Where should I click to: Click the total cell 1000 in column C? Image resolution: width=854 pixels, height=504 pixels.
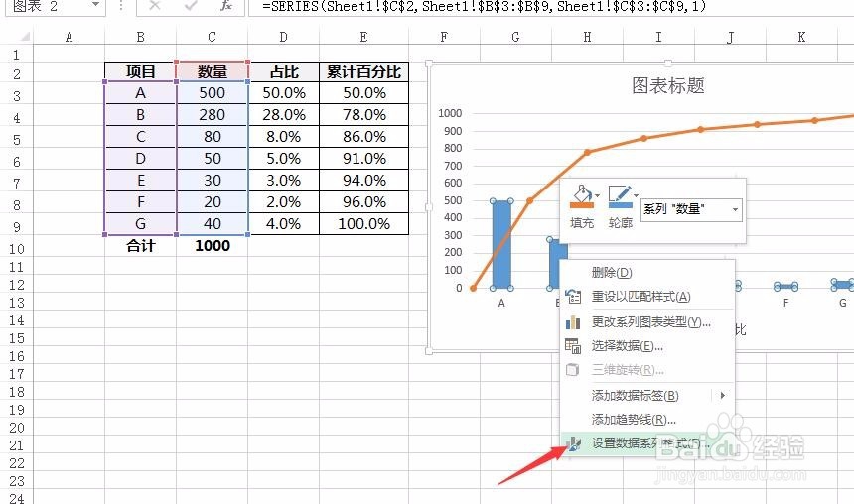coord(212,245)
